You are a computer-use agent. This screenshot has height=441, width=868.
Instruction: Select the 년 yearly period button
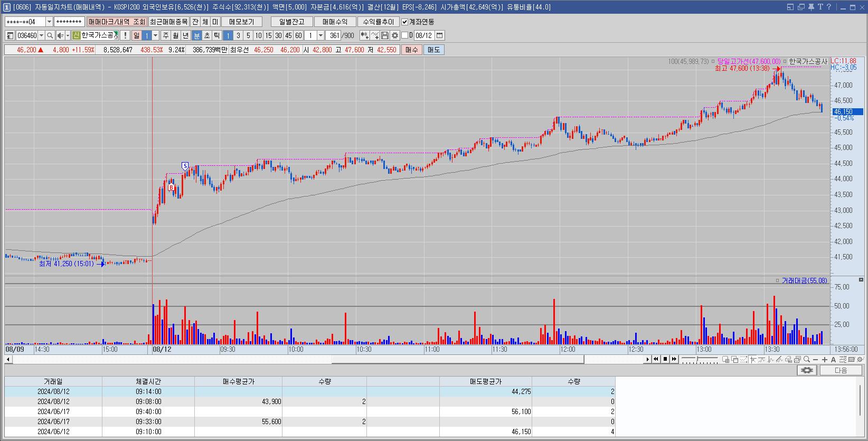pos(185,35)
